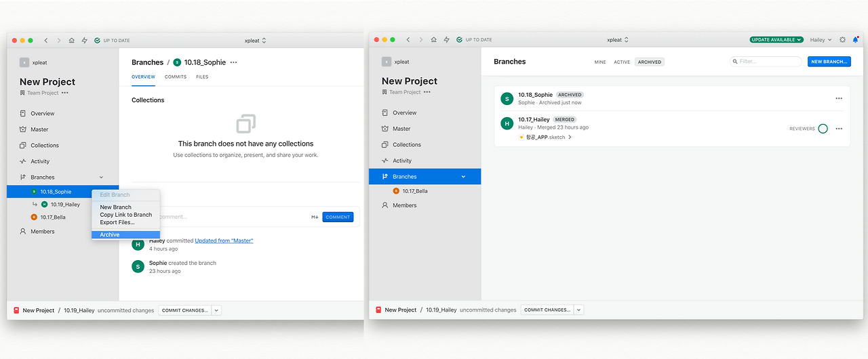Choose New Branch from the context menu
Viewport: 868px width, 359px height.
(125, 207)
